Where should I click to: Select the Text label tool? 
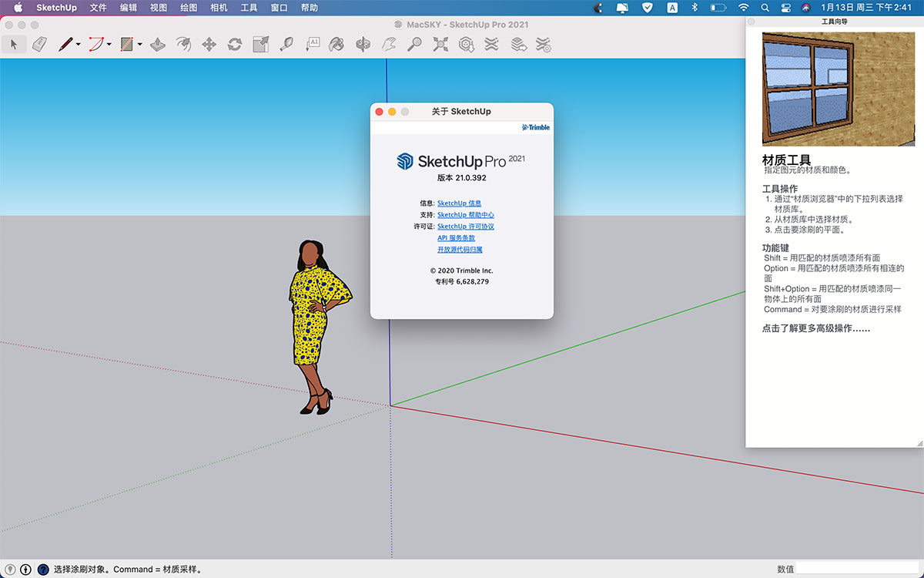pyautogui.click(x=312, y=45)
